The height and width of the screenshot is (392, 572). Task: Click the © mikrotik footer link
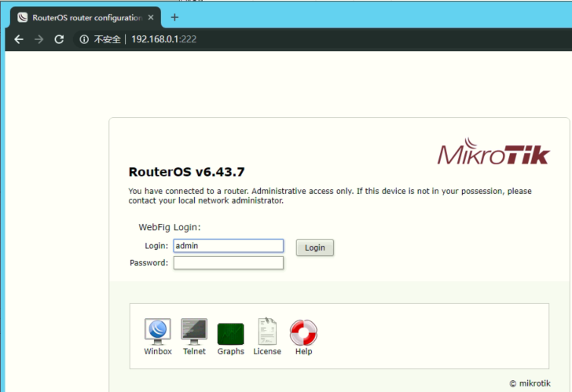530,383
